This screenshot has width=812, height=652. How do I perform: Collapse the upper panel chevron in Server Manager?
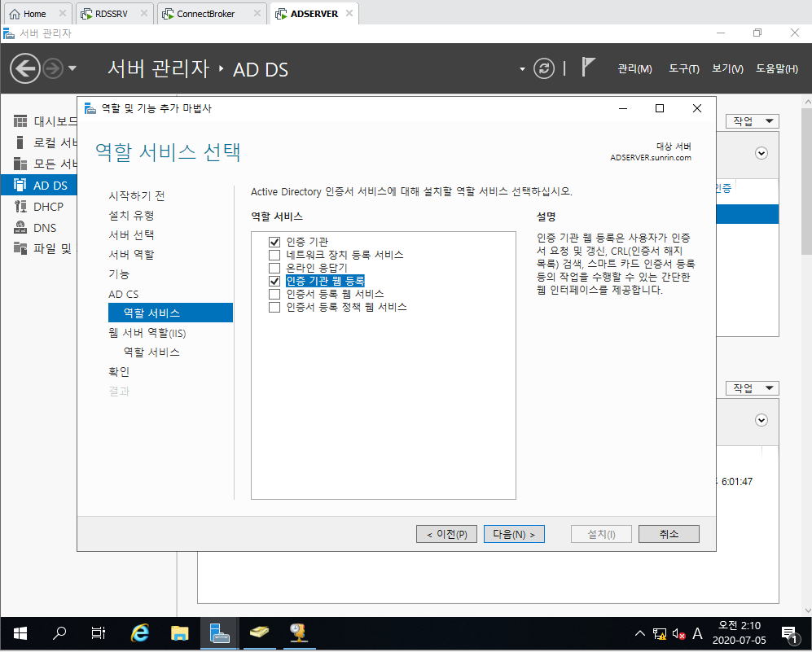coord(762,153)
